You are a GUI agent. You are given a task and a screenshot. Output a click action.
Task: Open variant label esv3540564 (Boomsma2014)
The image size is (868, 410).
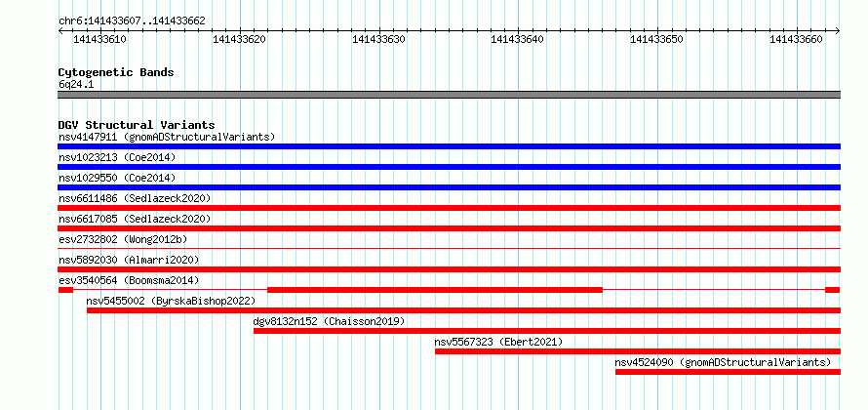(x=129, y=280)
